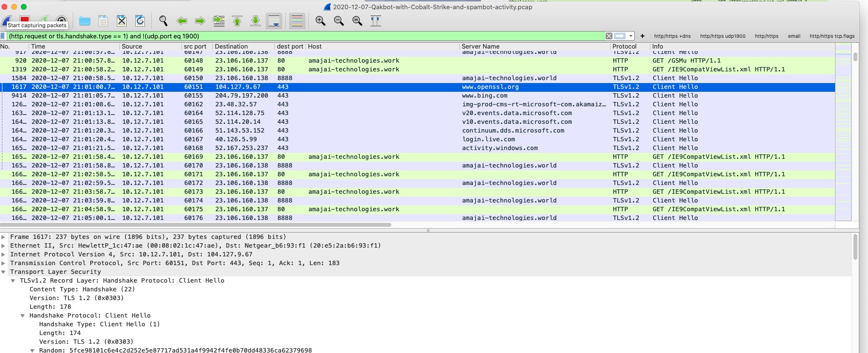
Task: Expand the Ethernet II detail row
Action: click(3, 246)
